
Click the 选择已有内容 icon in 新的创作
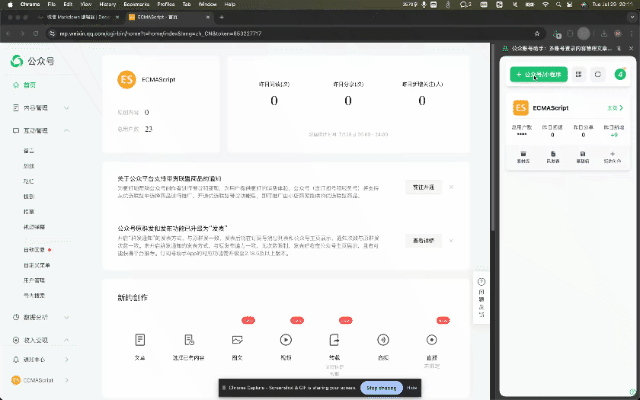(189, 340)
